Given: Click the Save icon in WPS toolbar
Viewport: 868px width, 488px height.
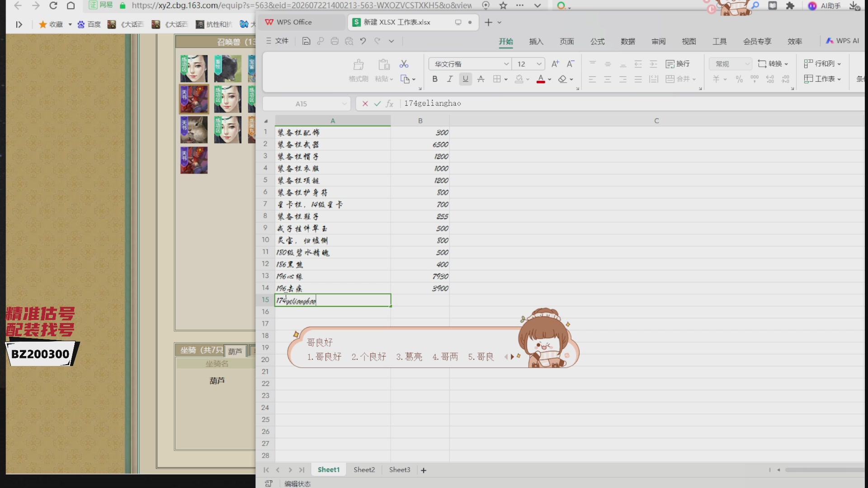Looking at the screenshot, I should [306, 41].
